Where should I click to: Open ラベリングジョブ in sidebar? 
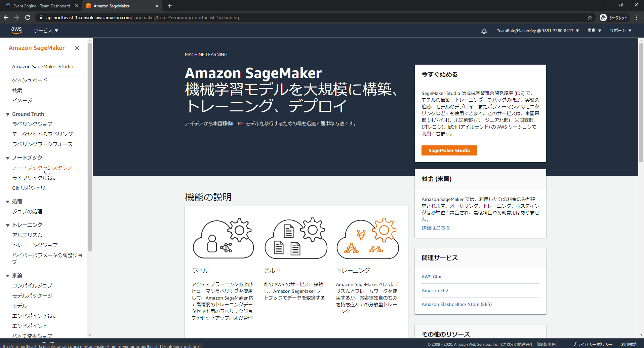32,124
